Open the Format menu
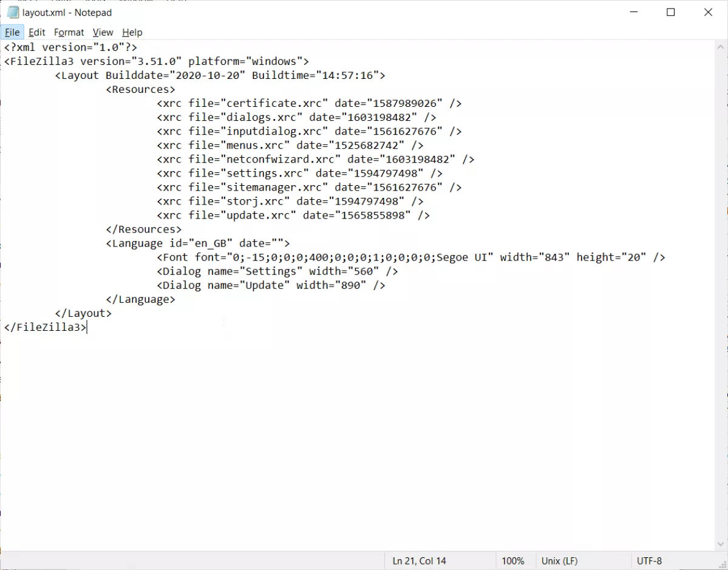Image resolution: width=728 pixels, height=570 pixels. 69,33
